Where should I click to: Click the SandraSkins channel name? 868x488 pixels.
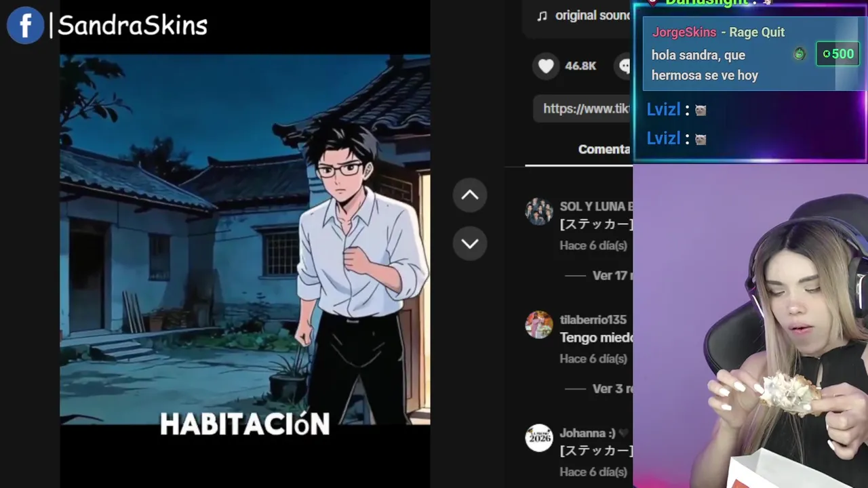pos(132,26)
